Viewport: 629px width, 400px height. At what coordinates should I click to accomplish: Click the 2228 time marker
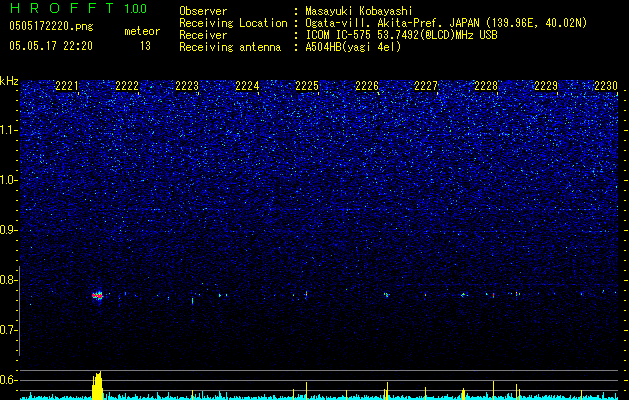pos(486,85)
